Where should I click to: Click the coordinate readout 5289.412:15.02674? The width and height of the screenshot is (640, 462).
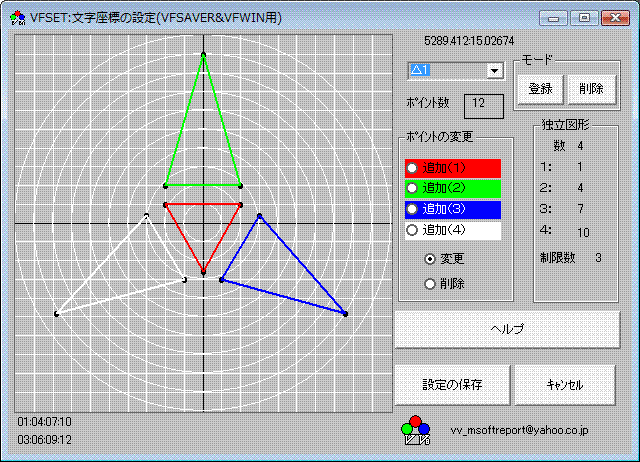pos(469,41)
